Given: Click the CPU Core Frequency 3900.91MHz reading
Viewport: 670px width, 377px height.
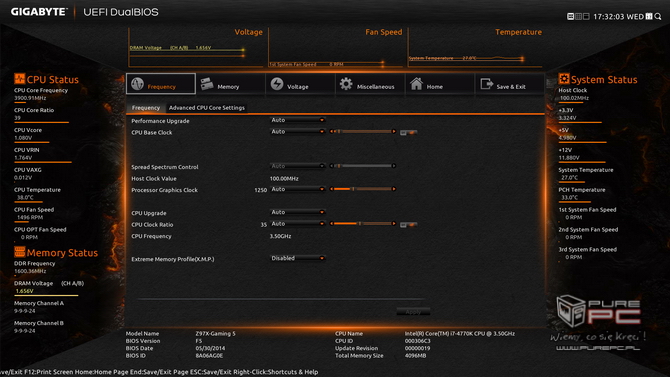Looking at the screenshot, I should click(30, 98).
